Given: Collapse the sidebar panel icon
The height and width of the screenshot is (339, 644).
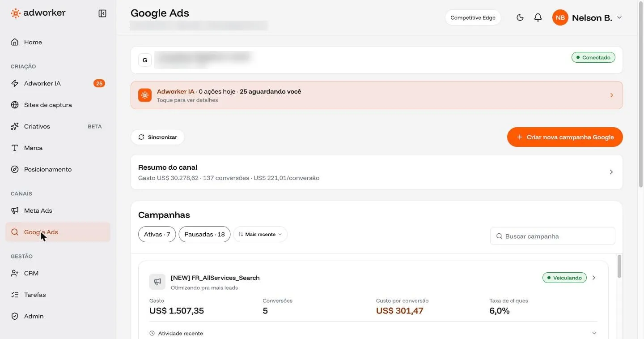Looking at the screenshot, I should [102, 13].
